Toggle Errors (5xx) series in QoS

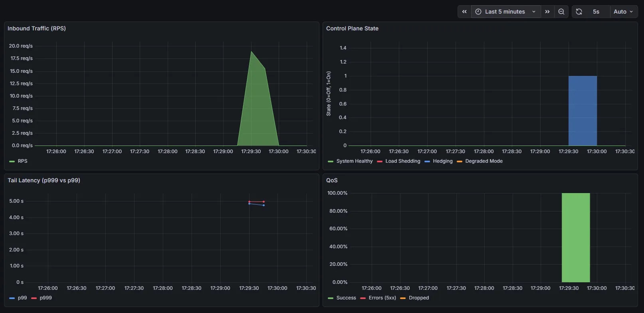[x=382, y=298]
